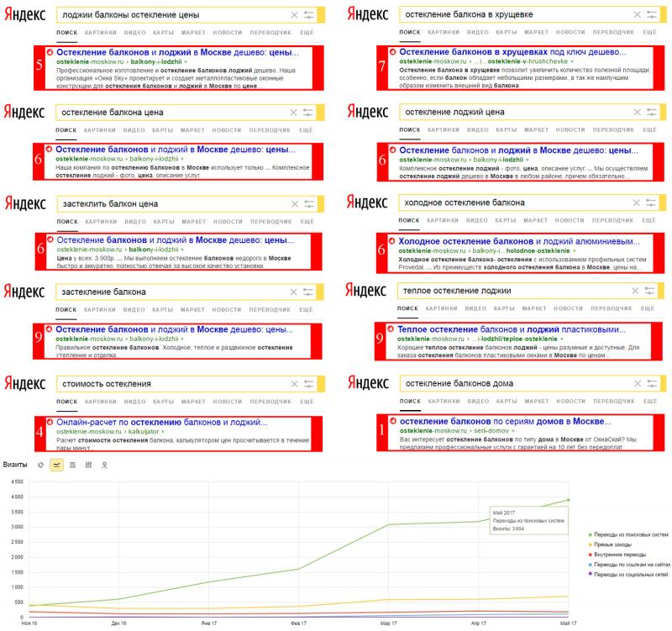Clear the query 'лоджии балконы остекление цены'
The image size is (672, 631).
point(295,15)
